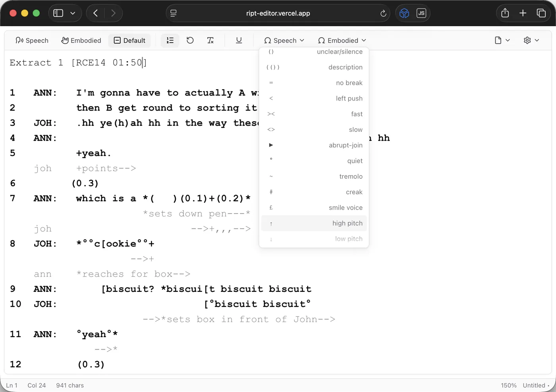Insert 'fast' speech markers
This screenshot has height=392, width=556.
tap(314, 114)
